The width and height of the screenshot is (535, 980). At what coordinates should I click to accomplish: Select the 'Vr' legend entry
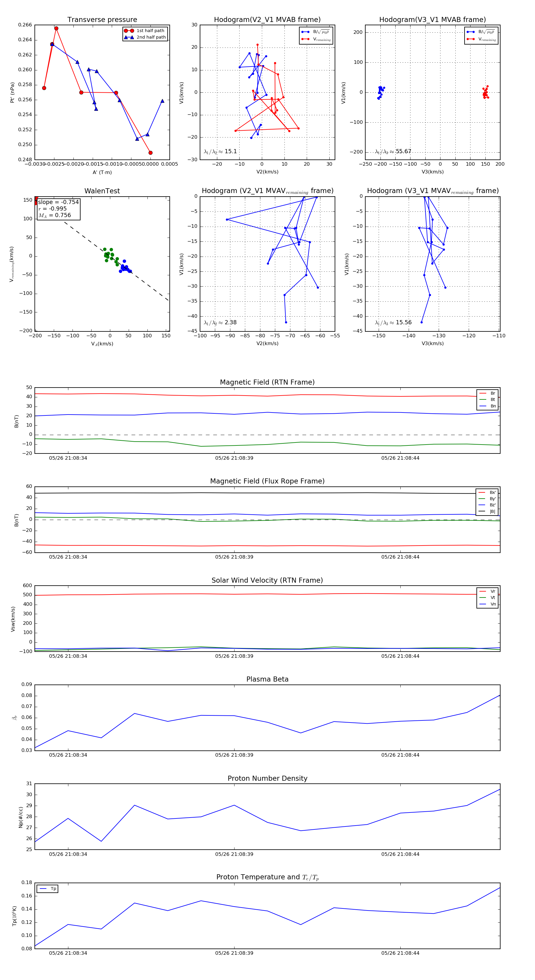pos(487,591)
